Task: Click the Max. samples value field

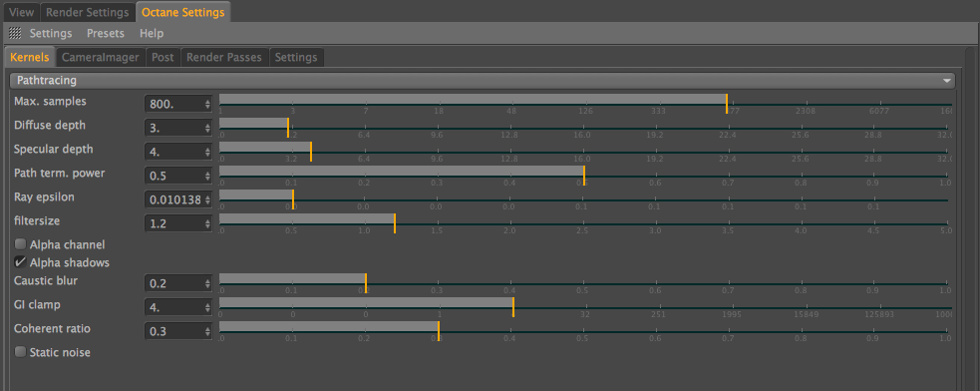Action: coord(178,105)
